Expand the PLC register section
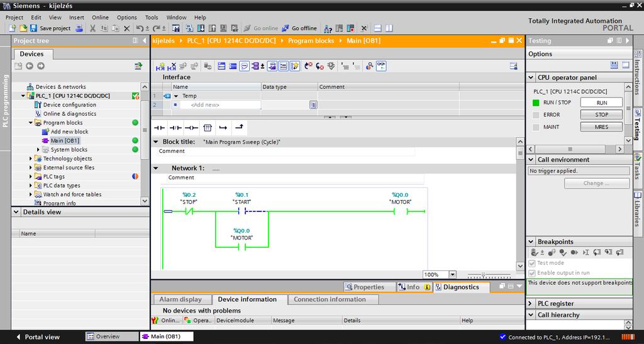This screenshot has height=344, width=644. click(x=531, y=303)
